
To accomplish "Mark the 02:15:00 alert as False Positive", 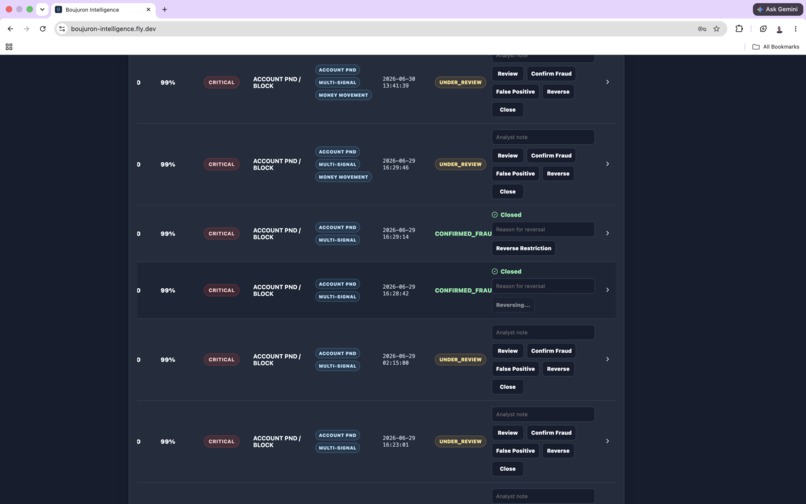I will tap(515, 369).
